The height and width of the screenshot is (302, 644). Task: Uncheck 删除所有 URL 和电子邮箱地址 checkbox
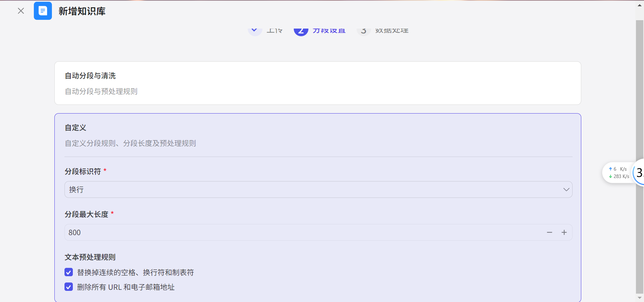(x=69, y=287)
